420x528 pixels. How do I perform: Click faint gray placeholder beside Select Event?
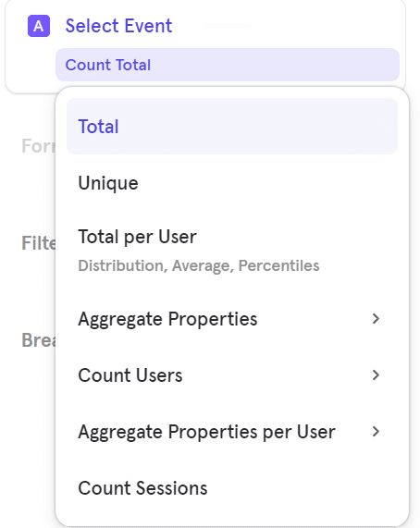(x=228, y=26)
